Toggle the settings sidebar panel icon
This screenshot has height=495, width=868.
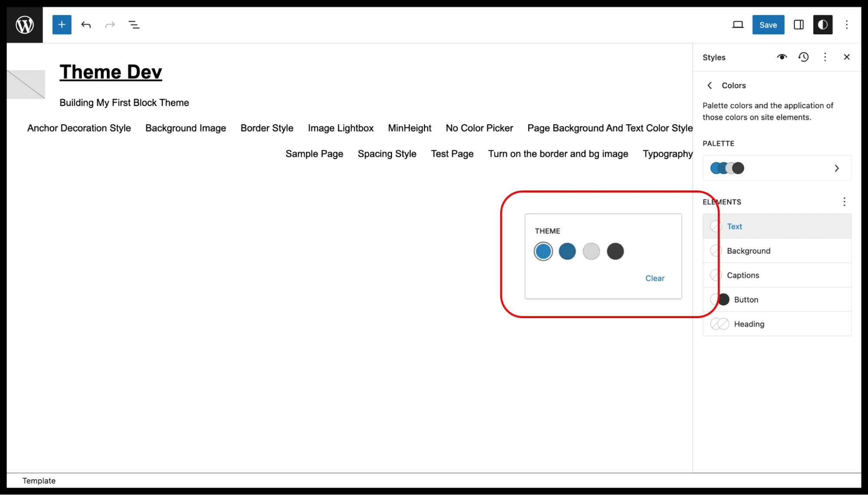(799, 25)
